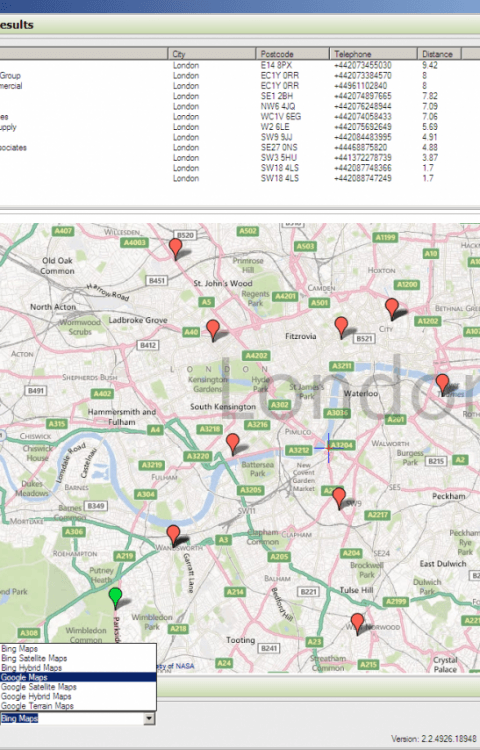Click the distance value 3.87

[430, 158]
